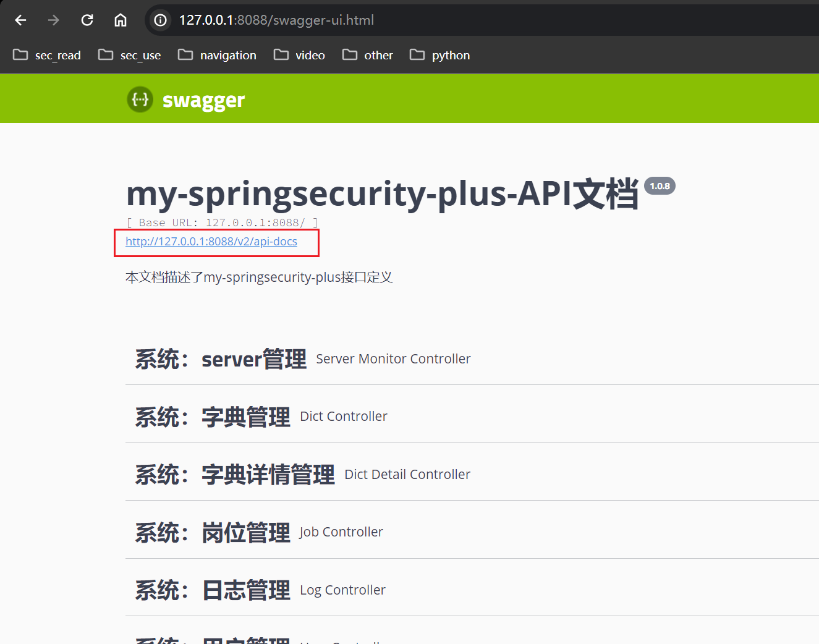Open the v2/api-docs link
The image size is (819, 644).
pos(211,242)
